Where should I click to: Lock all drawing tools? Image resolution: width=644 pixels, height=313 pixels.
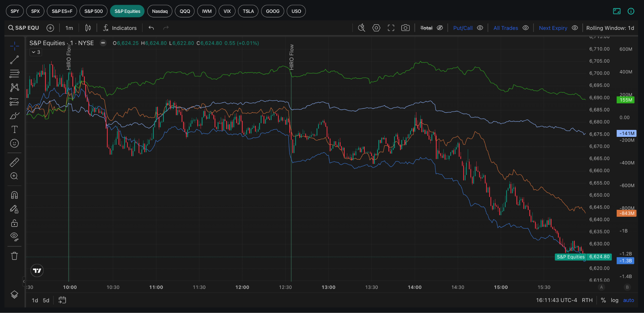pyautogui.click(x=14, y=223)
